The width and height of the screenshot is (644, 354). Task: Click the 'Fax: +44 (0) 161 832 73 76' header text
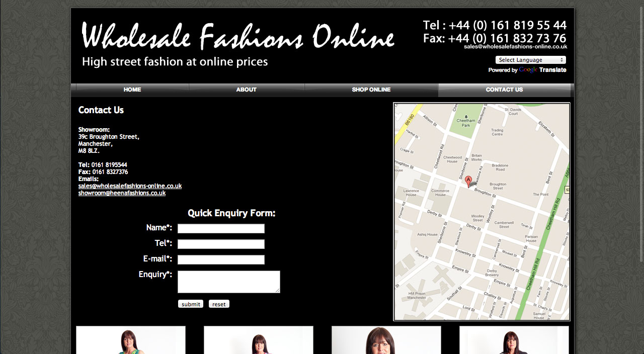pyautogui.click(x=495, y=38)
